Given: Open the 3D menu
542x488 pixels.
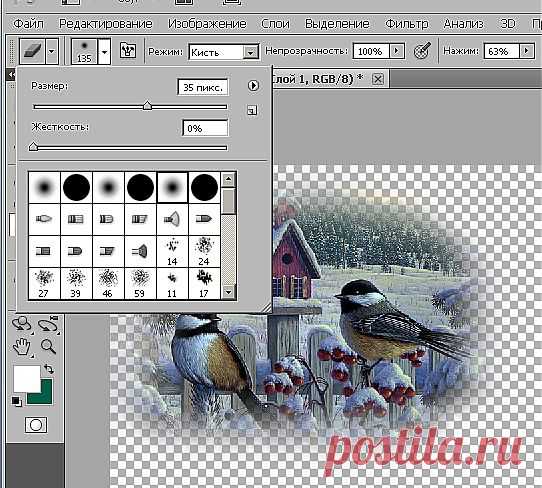Looking at the screenshot, I should pyautogui.click(x=508, y=24).
